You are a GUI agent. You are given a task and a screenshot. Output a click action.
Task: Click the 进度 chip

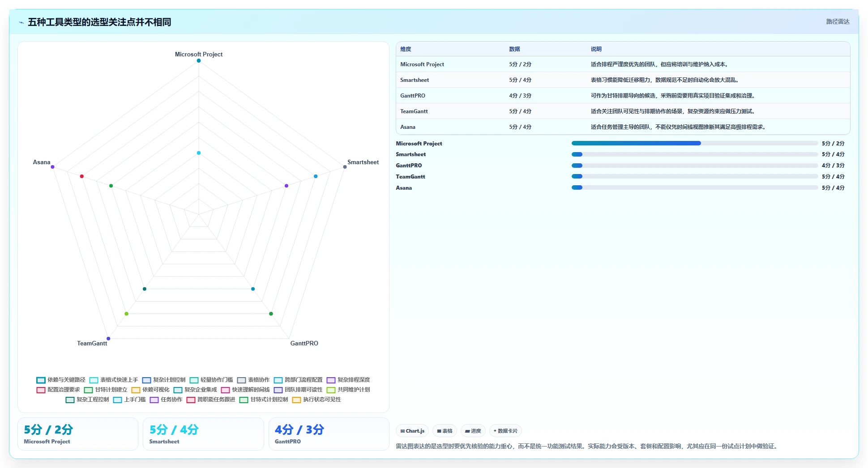point(473,431)
